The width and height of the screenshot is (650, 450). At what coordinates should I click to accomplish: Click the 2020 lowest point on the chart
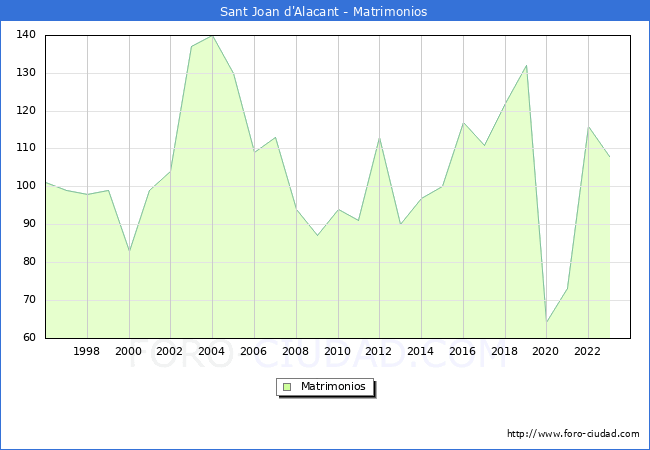pyautogui.click(x=547, y=322)
